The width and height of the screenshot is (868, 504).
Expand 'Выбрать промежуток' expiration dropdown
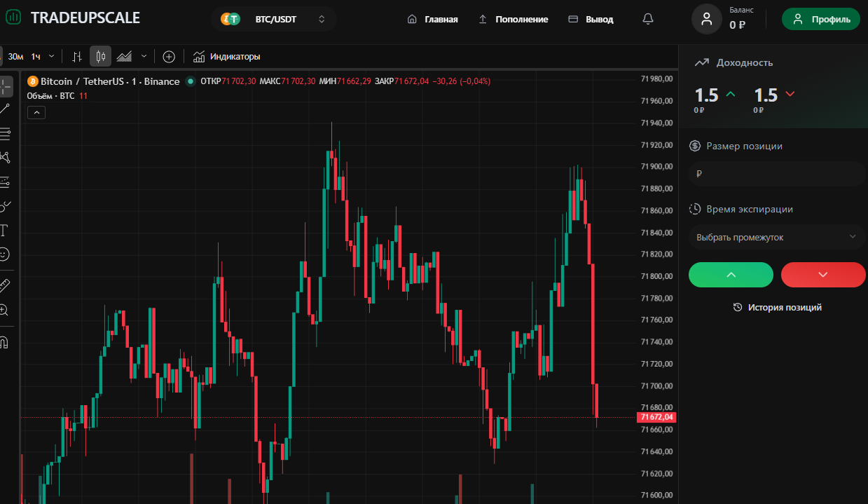[777, 237]
